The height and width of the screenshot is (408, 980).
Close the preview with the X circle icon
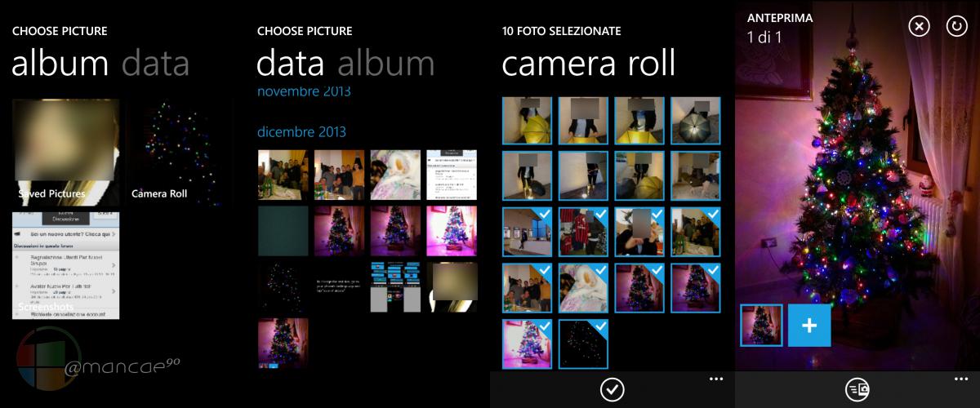(920, 27)
